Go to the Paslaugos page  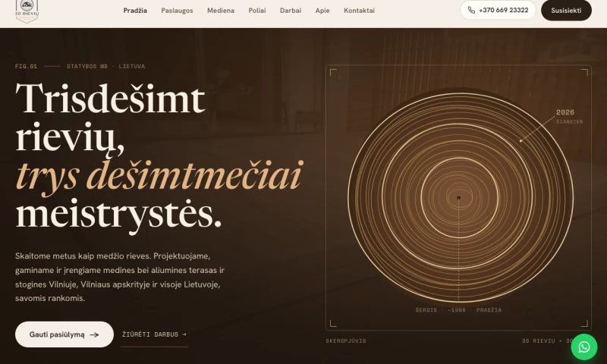click(x=177, y=11)
